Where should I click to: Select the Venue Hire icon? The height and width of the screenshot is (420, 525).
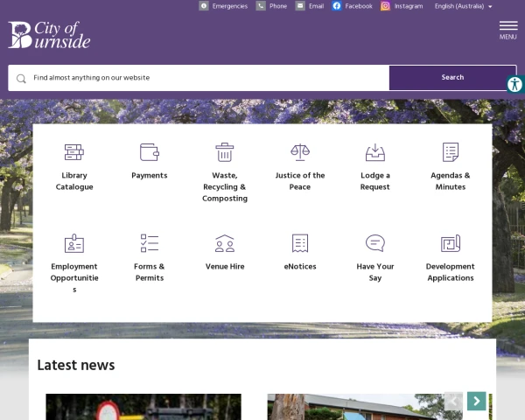coord(225,243)
